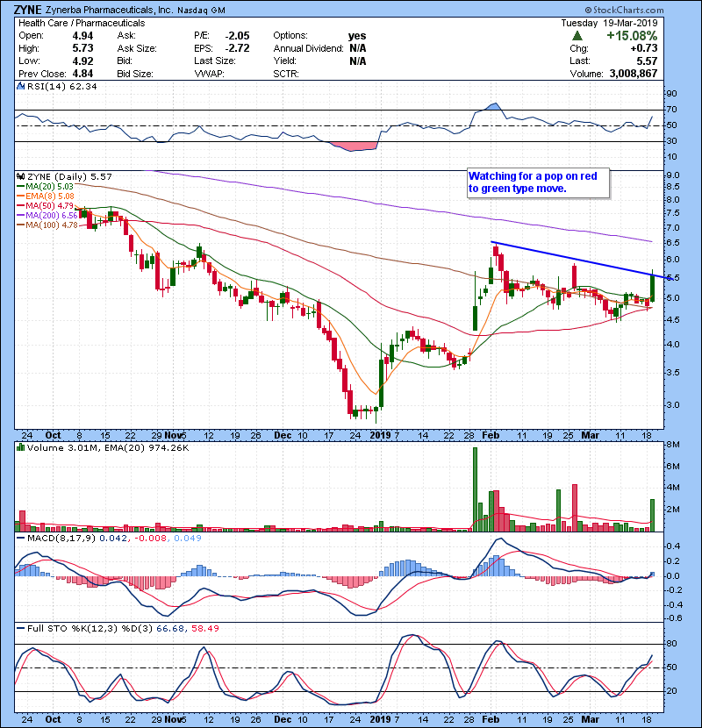Screen dimensions: 702x728
Task: Click the Yield N/A value
Action: [358, 61]
